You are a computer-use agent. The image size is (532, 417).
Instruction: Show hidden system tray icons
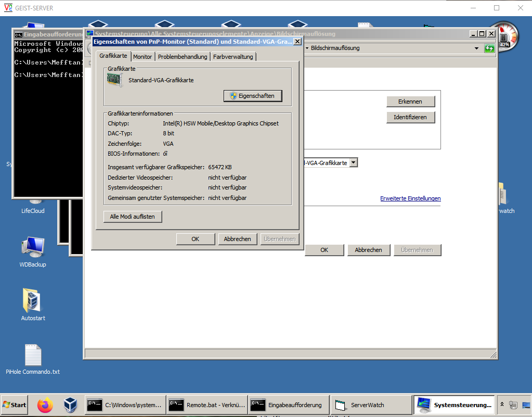502,405
